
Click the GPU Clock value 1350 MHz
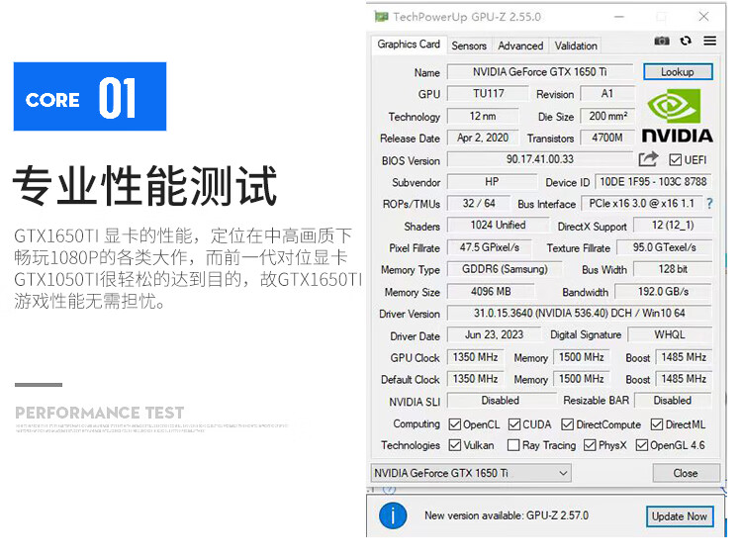[475, 357]
